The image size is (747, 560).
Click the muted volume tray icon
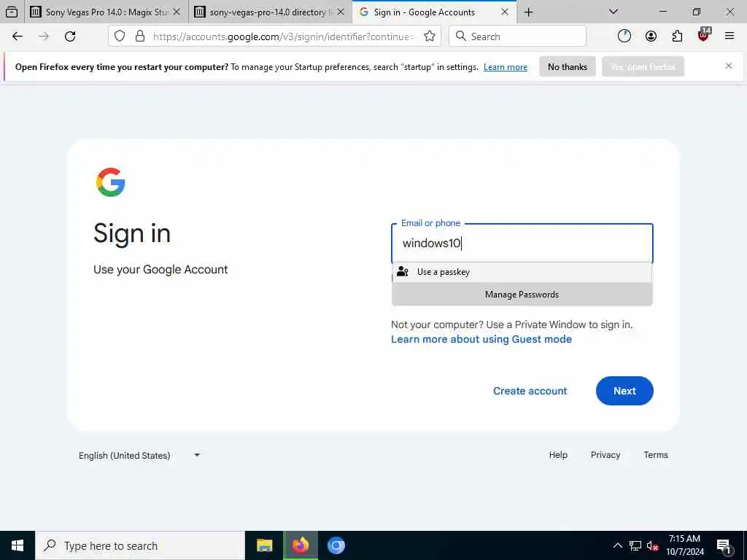[653, 546]
